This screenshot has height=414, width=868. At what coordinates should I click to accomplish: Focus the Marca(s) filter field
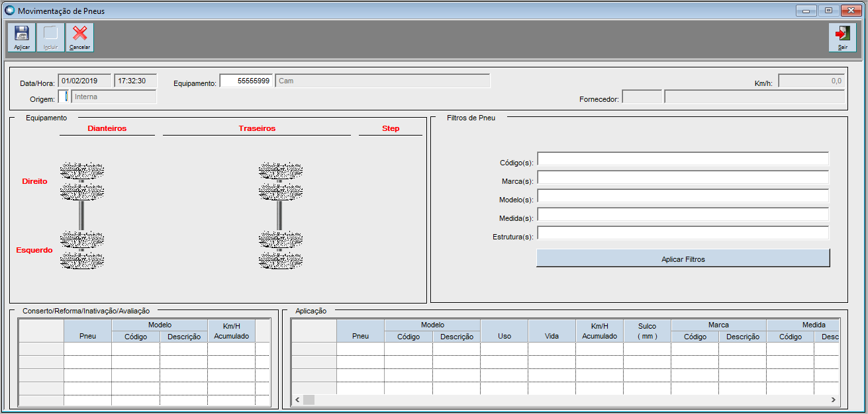683,177
